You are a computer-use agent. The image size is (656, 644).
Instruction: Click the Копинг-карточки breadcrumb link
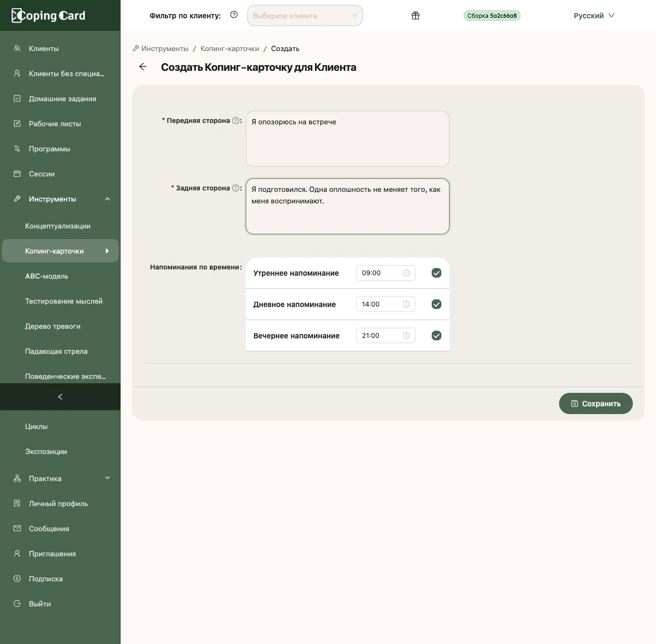pos(230,49)
